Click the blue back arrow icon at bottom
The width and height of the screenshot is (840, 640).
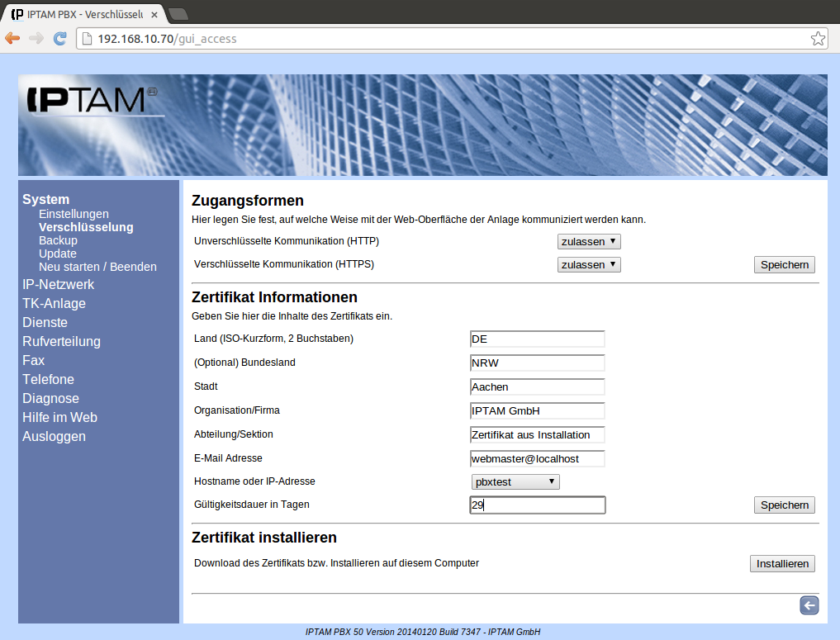click(809, 606)
